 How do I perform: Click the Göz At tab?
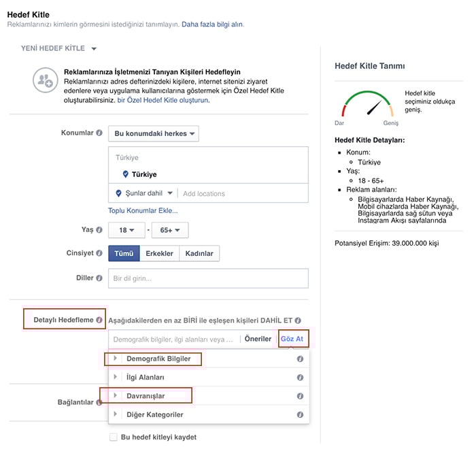292,339
